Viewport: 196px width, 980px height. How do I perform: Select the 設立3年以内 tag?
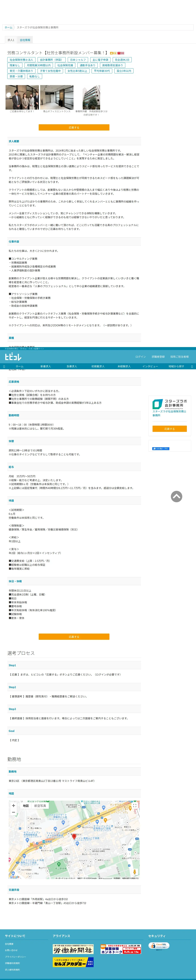[124, 71]
